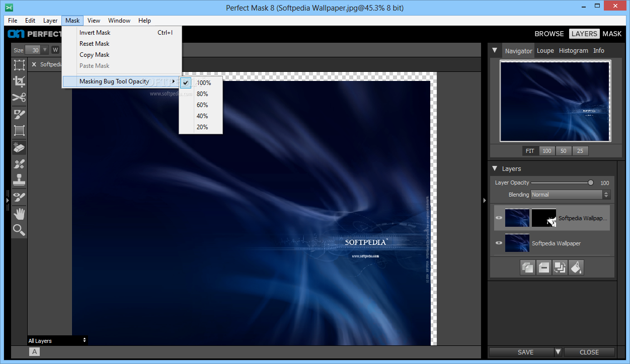Image resolution: width=630 pixels, height=364 pixels.
Task: Choose Reset Mask menu item
Action: click(x=122, y=44)
